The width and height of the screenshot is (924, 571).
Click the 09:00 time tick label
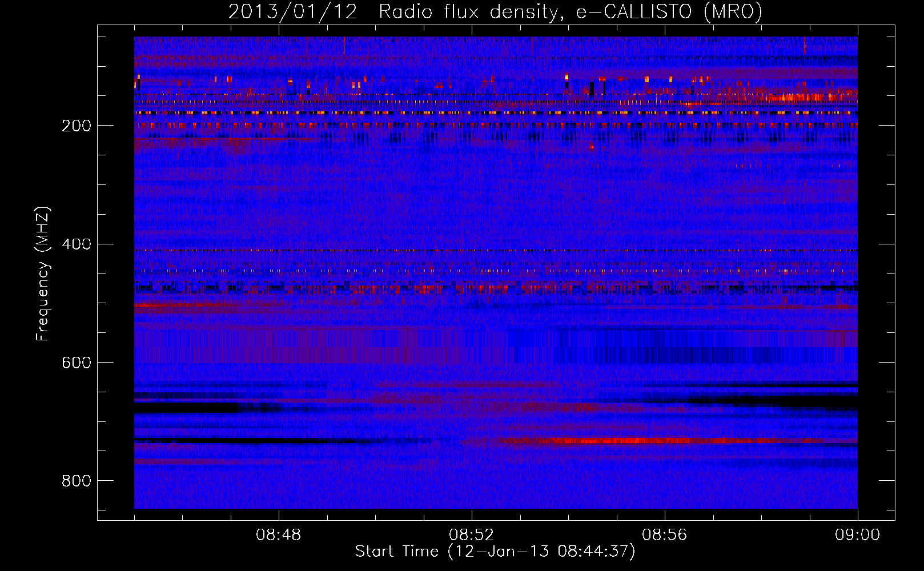857,535
